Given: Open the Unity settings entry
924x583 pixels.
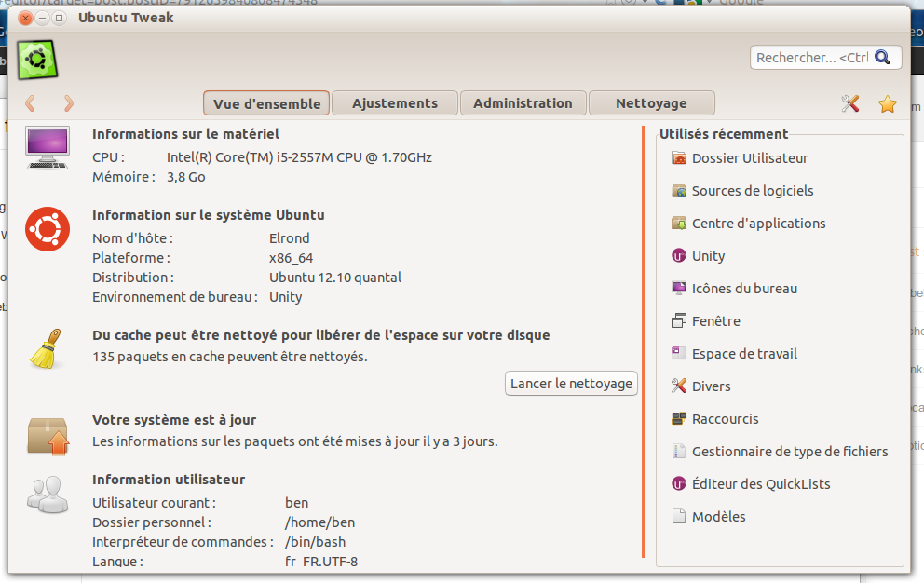Looking at the screenshot, I should point(708,256).
